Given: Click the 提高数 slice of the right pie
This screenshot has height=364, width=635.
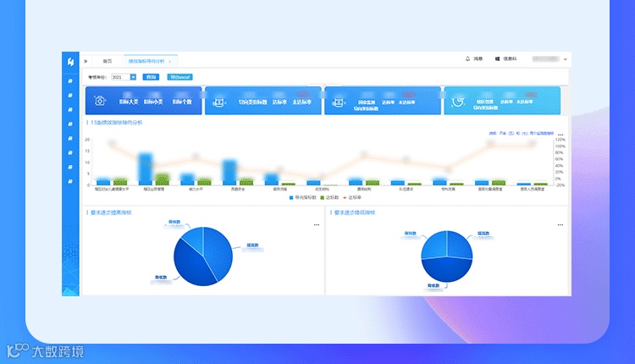Looking at the screenshot, I should [x=459, y=245].
